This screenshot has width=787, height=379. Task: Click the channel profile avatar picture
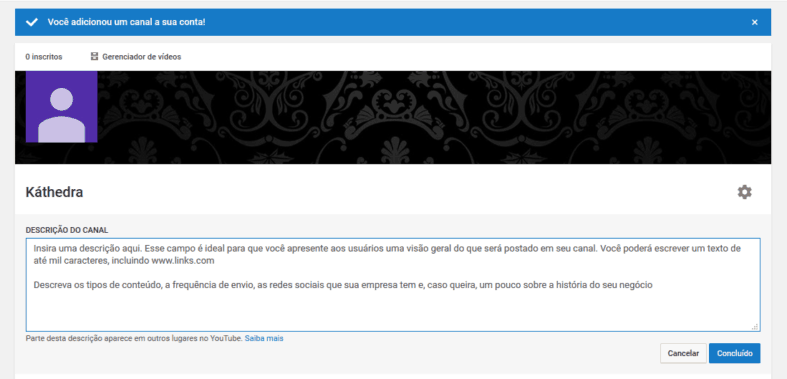coord(61,107)
